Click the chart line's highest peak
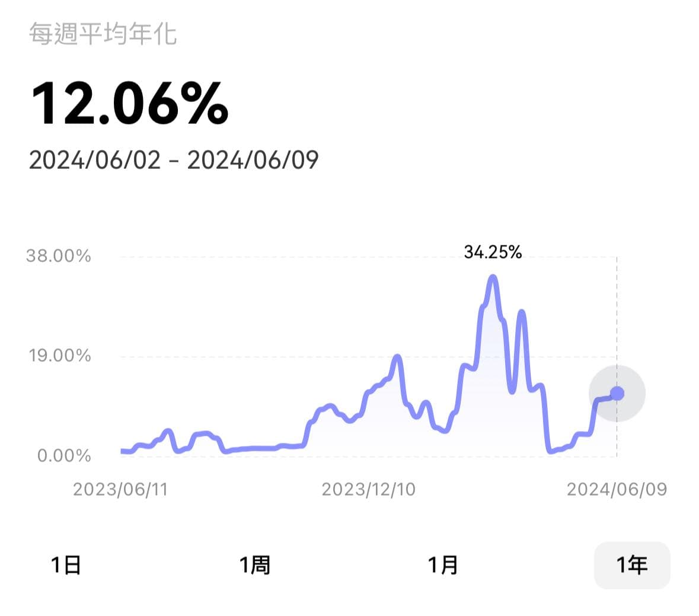 [x=493, y=277]
